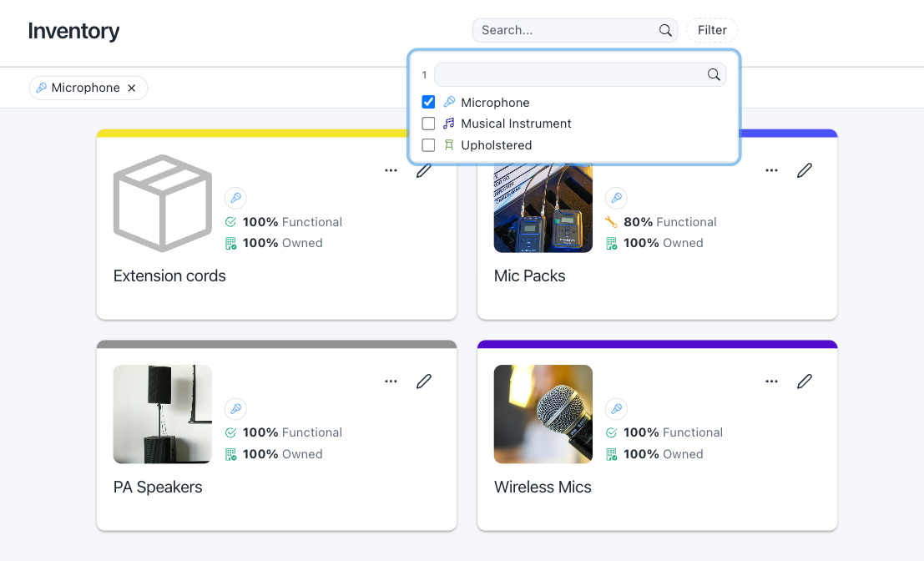Viewport: 924px width, 561px height.
Task: Click the microphone icon in the Microphone filter chip
Action: (41, 88)
